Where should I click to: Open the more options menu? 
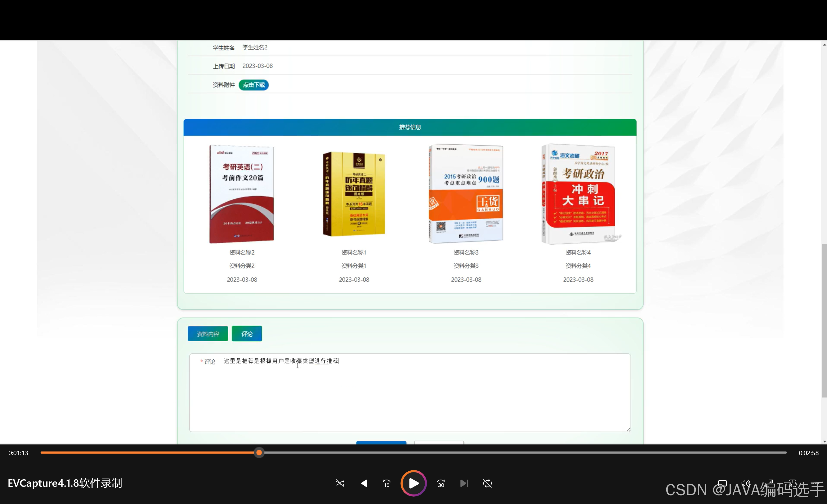(816, 483)
